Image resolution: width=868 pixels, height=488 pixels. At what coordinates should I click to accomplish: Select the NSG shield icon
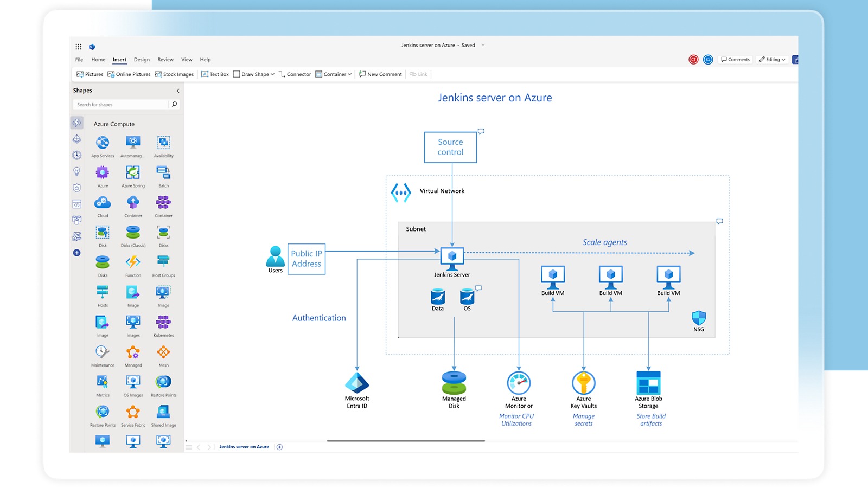[699, 318]
